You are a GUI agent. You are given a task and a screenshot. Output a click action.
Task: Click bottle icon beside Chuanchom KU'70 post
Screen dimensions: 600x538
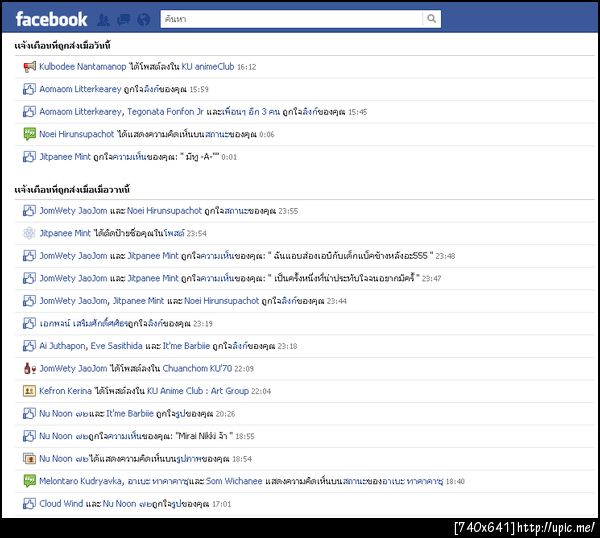click(29, 368)
